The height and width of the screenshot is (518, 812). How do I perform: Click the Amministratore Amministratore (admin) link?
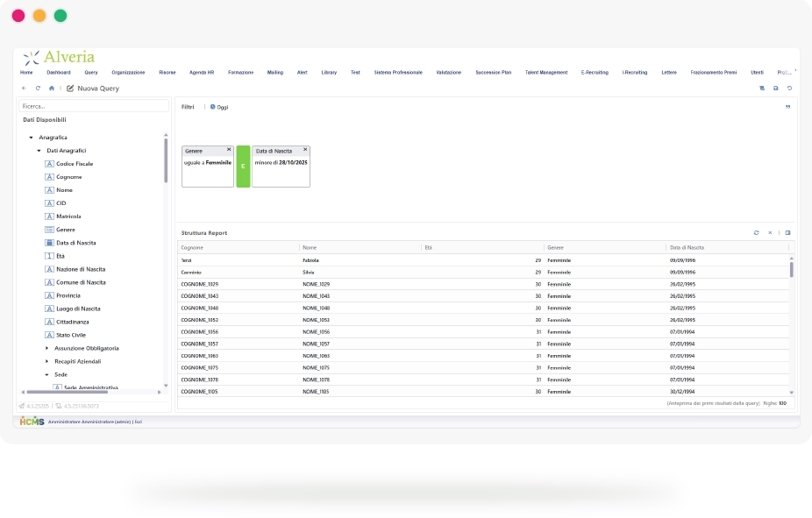click(x=89, y=422)
